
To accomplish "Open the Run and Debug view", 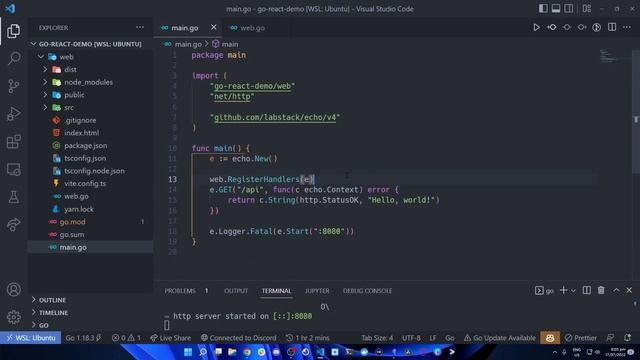I will pyautogui.click(x=13, y=114).
